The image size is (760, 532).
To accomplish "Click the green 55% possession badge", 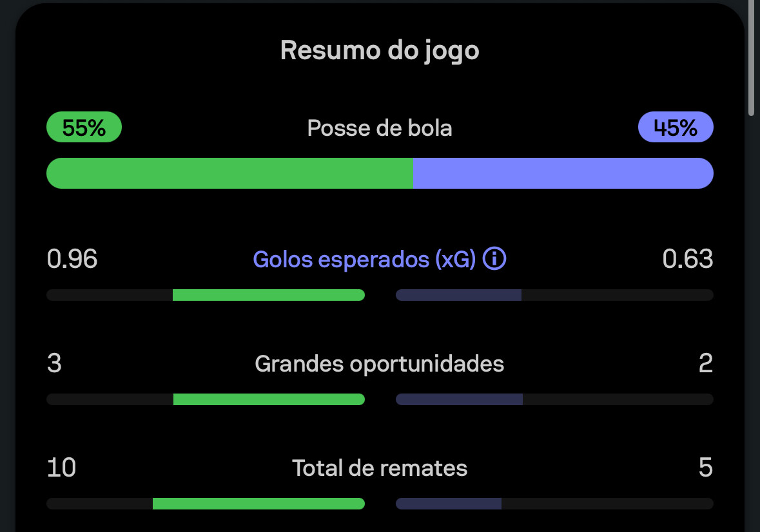I will [x=84, y=128].
